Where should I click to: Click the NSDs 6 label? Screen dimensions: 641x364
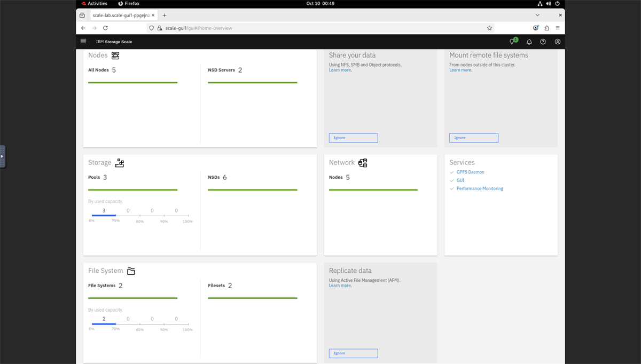coord(217,177)
